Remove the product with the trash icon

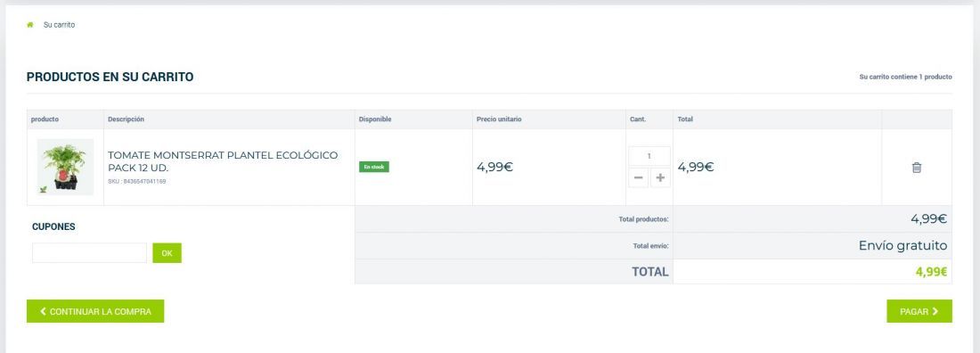(x=916, y=168)
